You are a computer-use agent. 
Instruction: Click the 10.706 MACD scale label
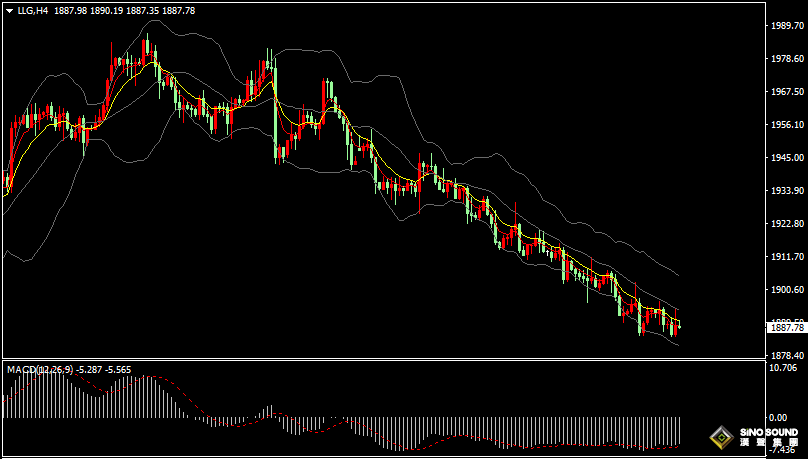pyautogui.click(x=785, y=368)
